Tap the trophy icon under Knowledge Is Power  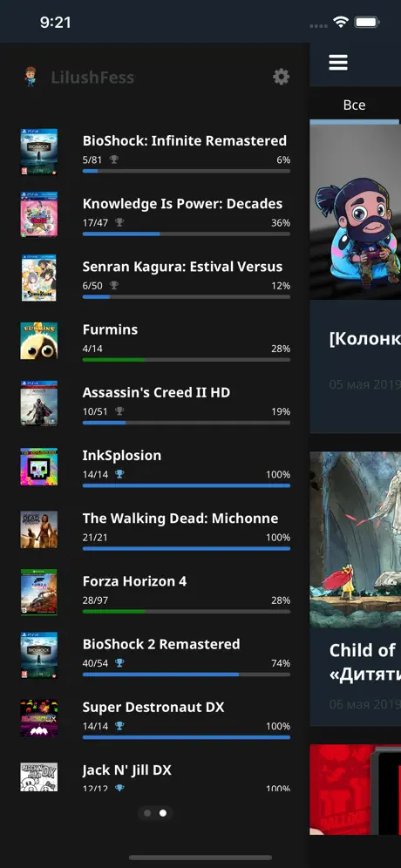pyautogui.click(x=119, y=222)
